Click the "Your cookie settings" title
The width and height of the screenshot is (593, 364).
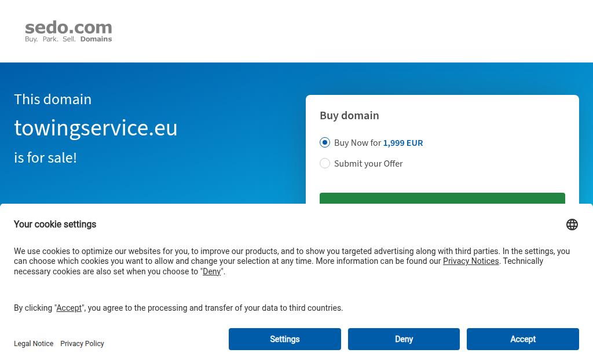coord(55,225)
